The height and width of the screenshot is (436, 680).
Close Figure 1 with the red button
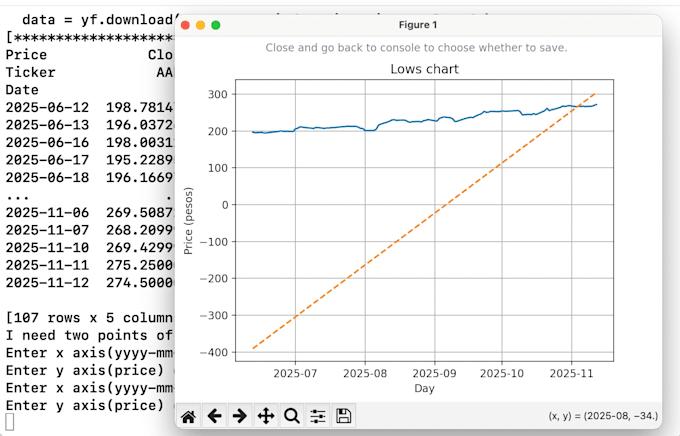click(x=186, y=25)
